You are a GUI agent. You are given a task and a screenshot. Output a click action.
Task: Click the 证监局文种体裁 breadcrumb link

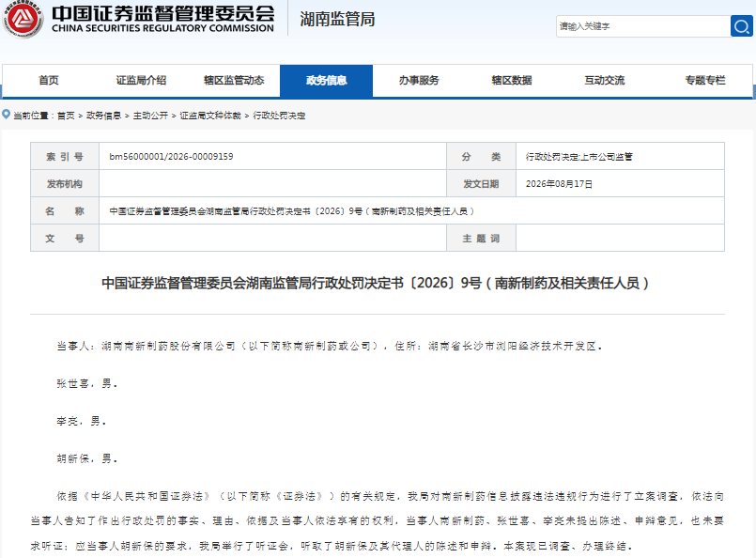(x=210, y=116)
